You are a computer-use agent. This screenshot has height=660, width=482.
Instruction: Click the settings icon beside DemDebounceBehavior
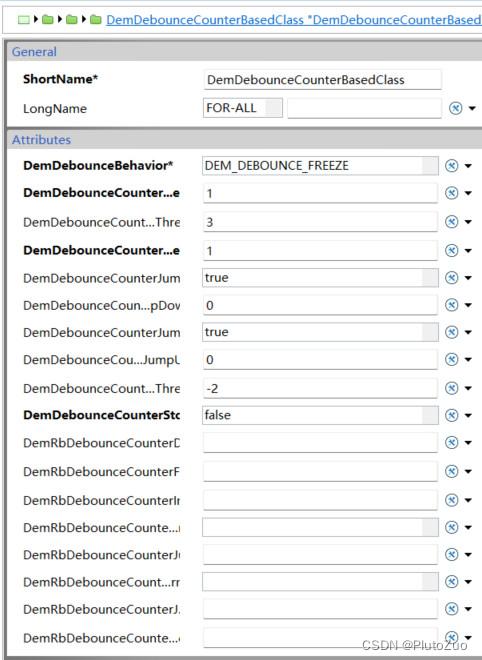tap(452, 165)
